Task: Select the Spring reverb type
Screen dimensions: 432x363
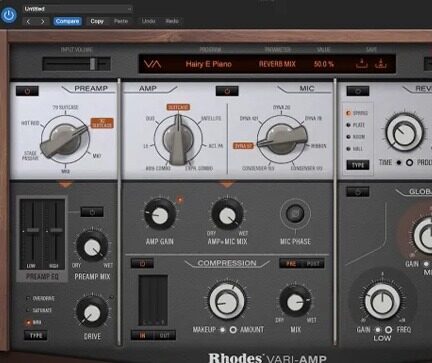Action: click(x=357, y=113)
